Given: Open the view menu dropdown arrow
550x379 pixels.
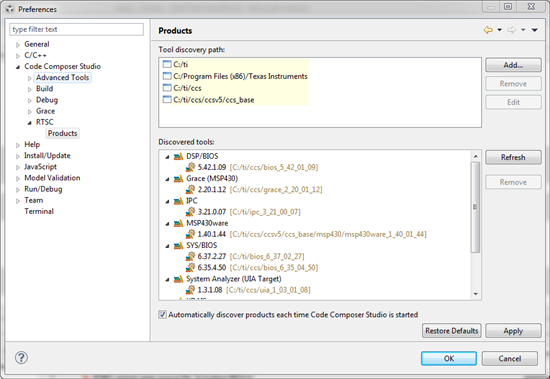Looking at the screenshot, I should 535,30.
